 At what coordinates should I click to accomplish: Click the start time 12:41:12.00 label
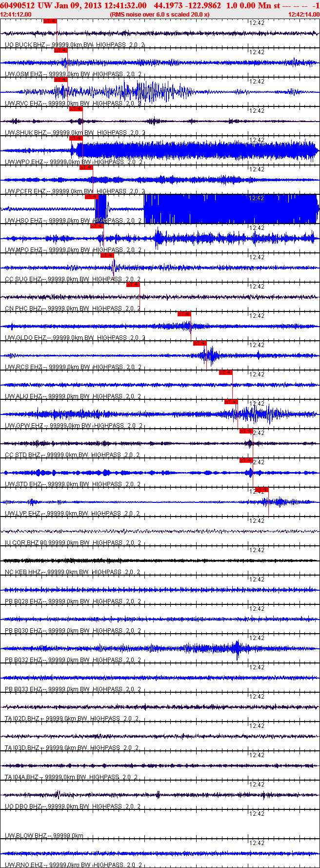coord(16,15)
